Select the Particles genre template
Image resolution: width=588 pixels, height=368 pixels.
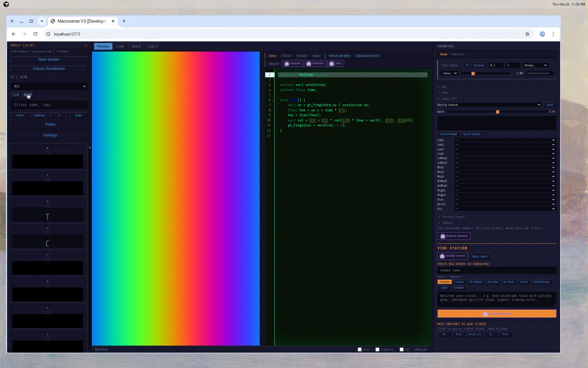(x=444, y=282)
